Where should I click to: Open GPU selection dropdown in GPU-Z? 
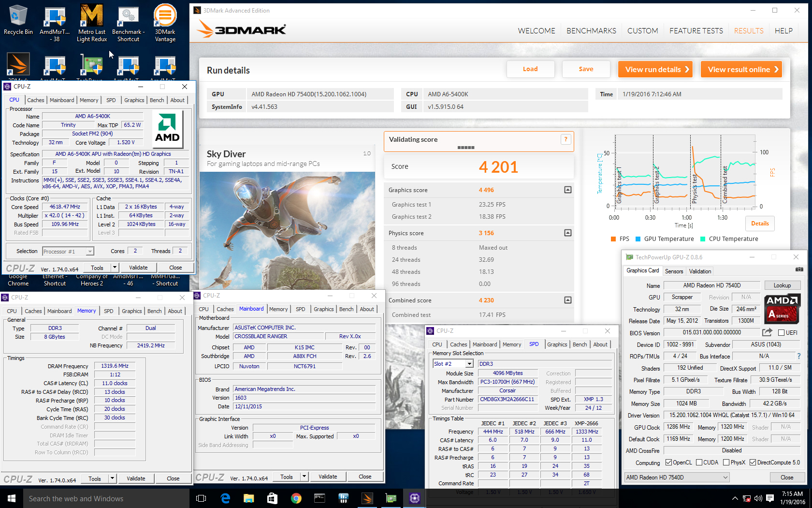tap(677, 477)
